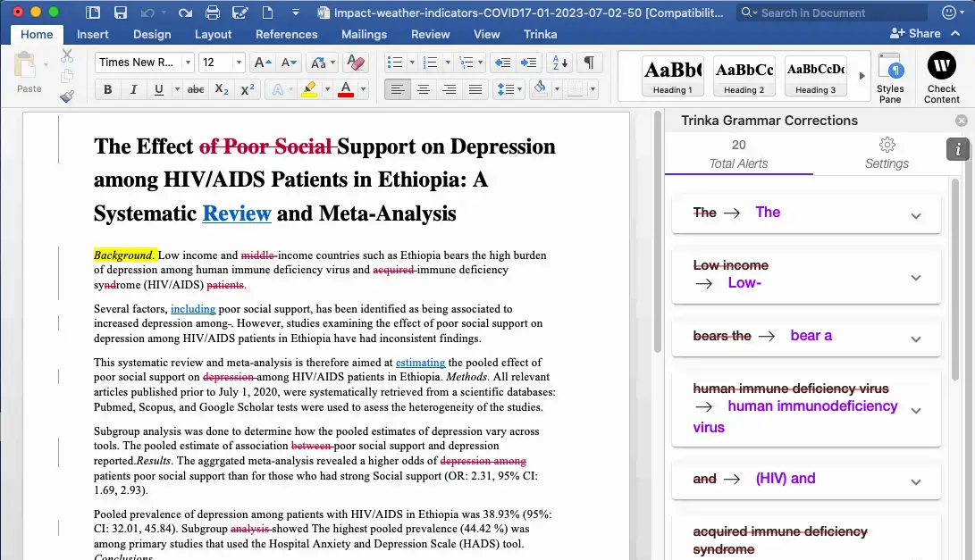Show paragraph marks pilcrow icon
The image size is (975, 560).
click(x=589, y=63)
